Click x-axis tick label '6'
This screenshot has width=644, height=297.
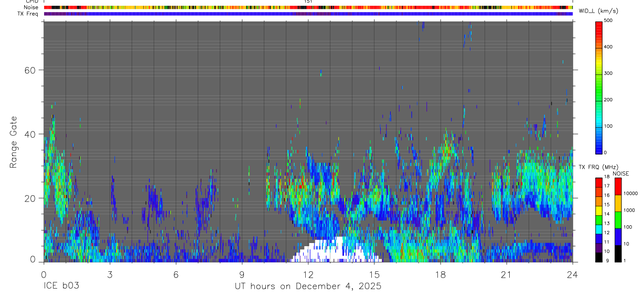(x=176, y=274)
